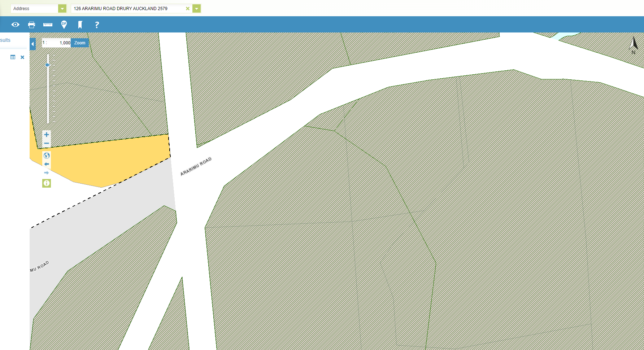This screenshot has width=644, height=350.
Task: Select the ruler measure tool
Action: 48,25
